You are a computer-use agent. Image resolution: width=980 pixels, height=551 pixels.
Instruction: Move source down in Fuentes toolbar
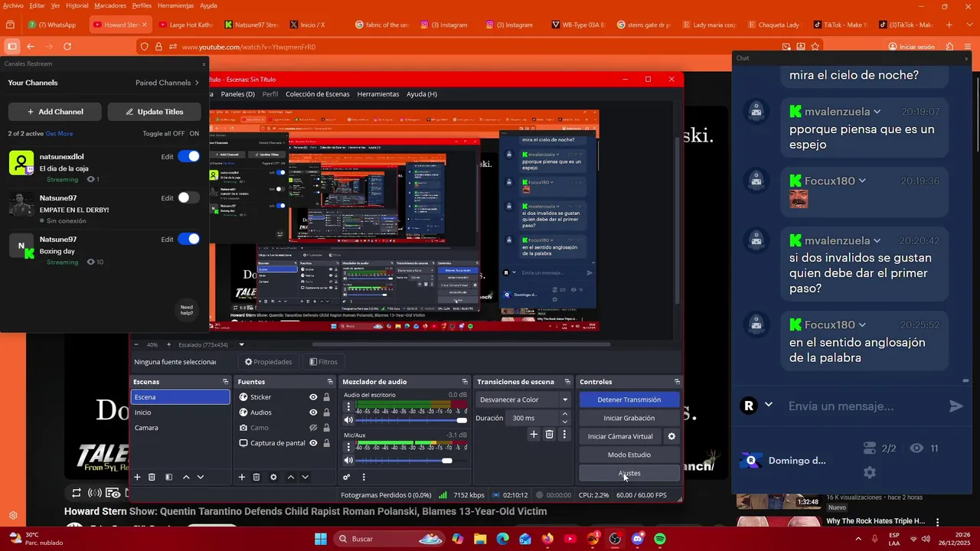305,477
